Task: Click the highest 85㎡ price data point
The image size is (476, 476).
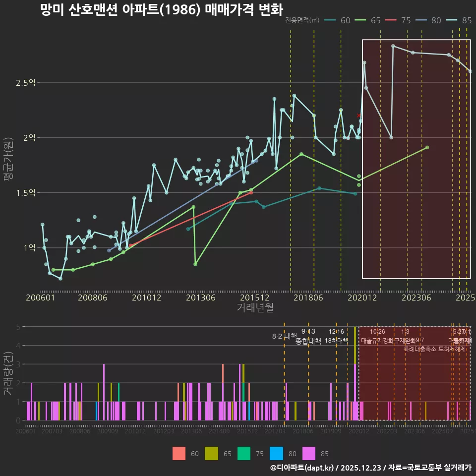Action: (x=393, y=46)
